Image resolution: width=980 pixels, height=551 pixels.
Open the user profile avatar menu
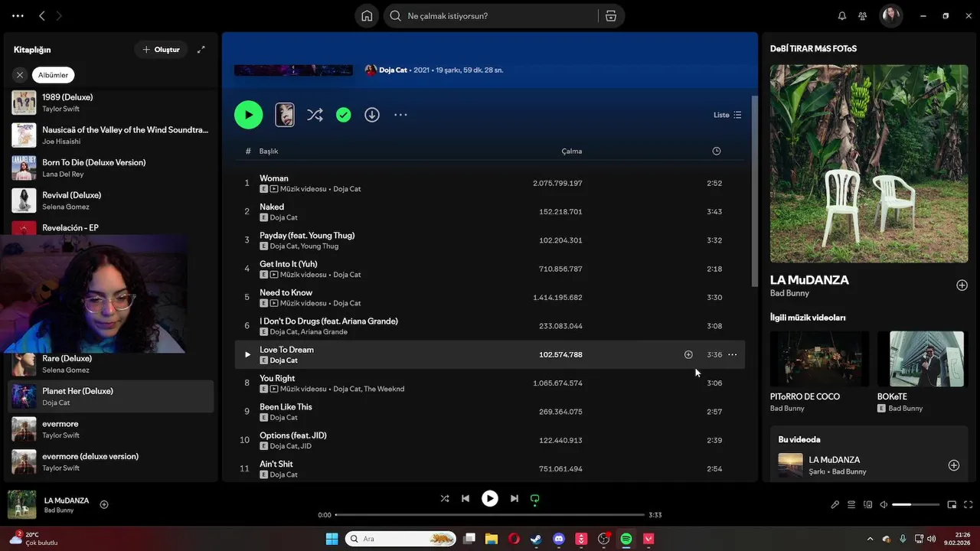(x=890, y=15)
